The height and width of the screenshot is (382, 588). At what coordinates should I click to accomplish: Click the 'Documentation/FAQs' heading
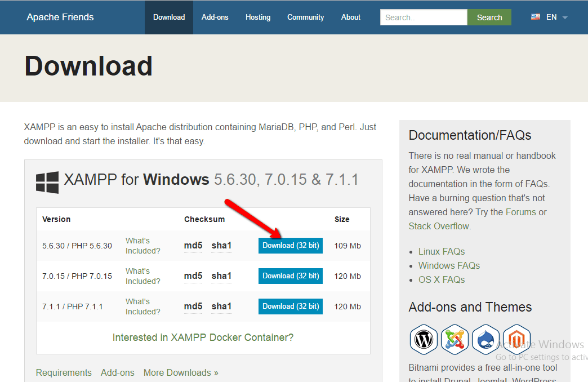470,135
